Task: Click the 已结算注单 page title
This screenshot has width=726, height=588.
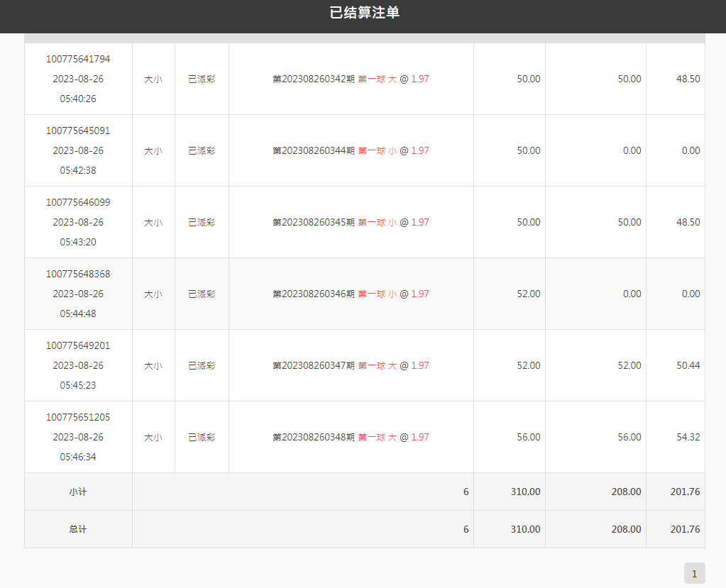Action: [364, 13]
